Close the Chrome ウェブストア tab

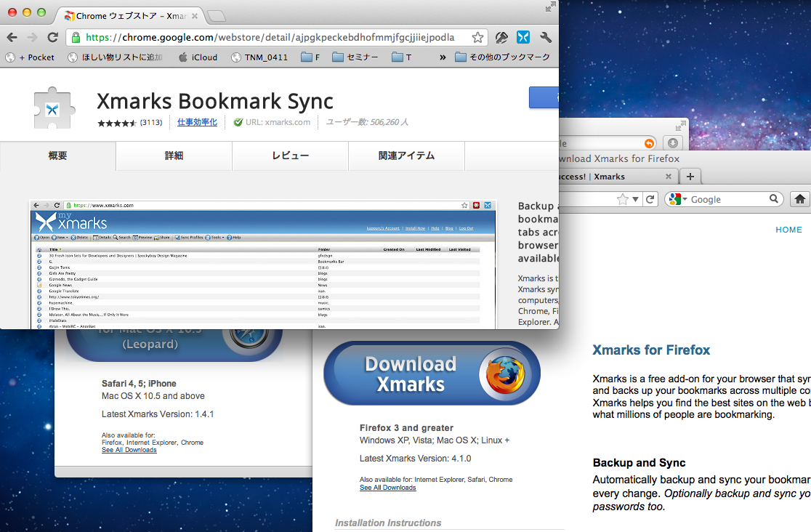click(195, 16)
